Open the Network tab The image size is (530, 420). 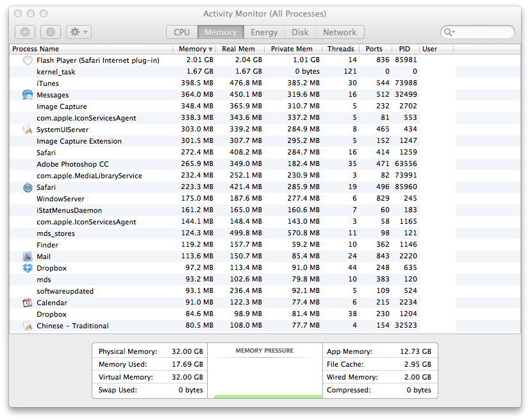click(340, 32)
